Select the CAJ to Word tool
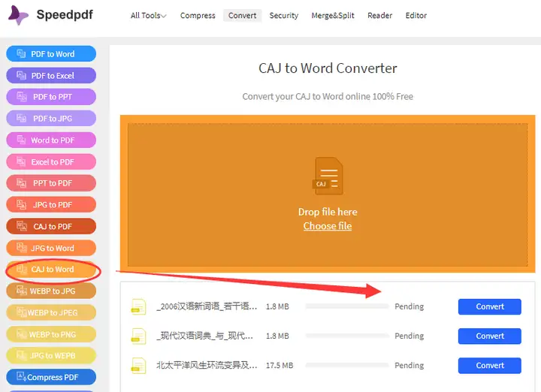This screenshot has width=541, height=392. [x=51, y=270]
